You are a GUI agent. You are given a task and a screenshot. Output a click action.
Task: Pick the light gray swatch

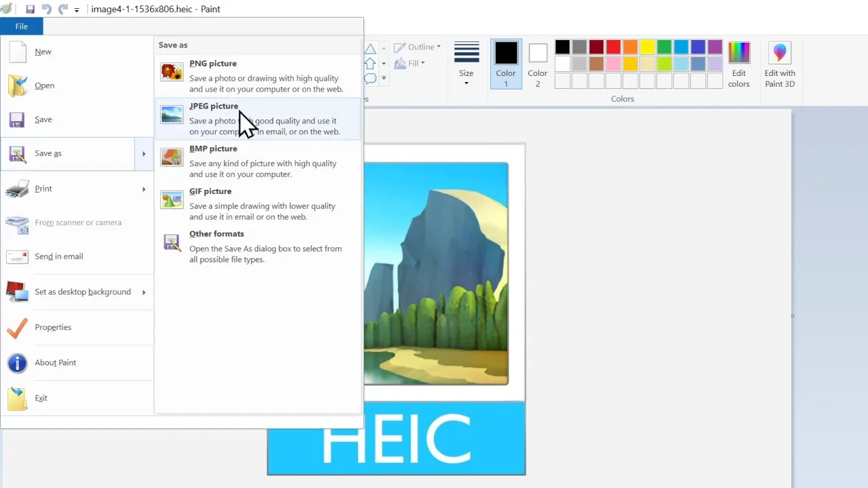click(579, 64)
